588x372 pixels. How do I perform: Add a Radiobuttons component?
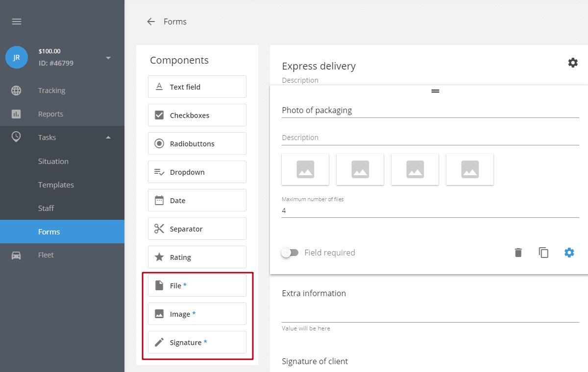click(x=197, y=143)
